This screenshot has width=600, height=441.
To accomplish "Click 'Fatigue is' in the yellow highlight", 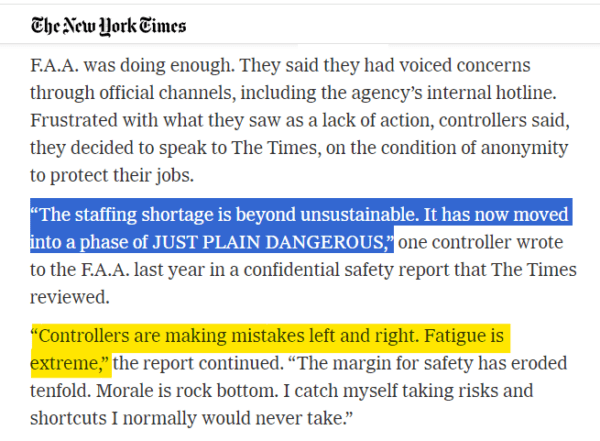I will 464,336.
